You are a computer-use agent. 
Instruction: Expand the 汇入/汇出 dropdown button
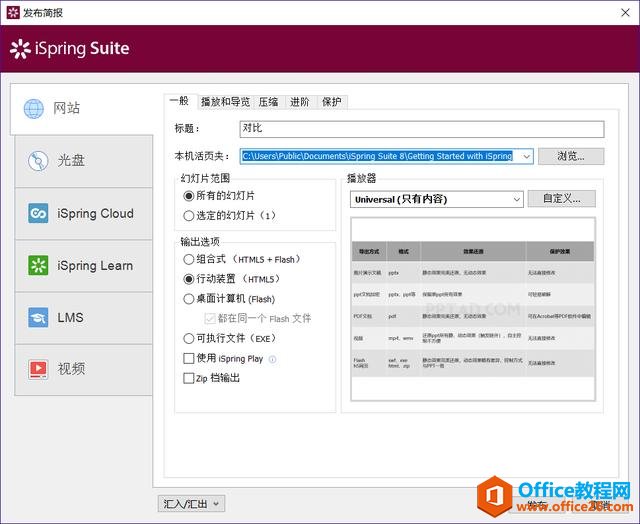tap(190, 503)
